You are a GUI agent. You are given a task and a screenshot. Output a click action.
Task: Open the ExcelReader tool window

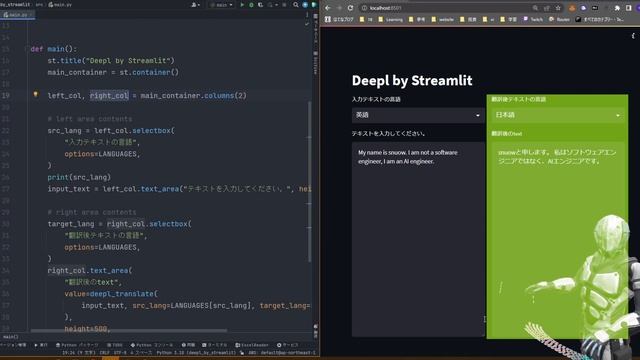tap(252, 345)
